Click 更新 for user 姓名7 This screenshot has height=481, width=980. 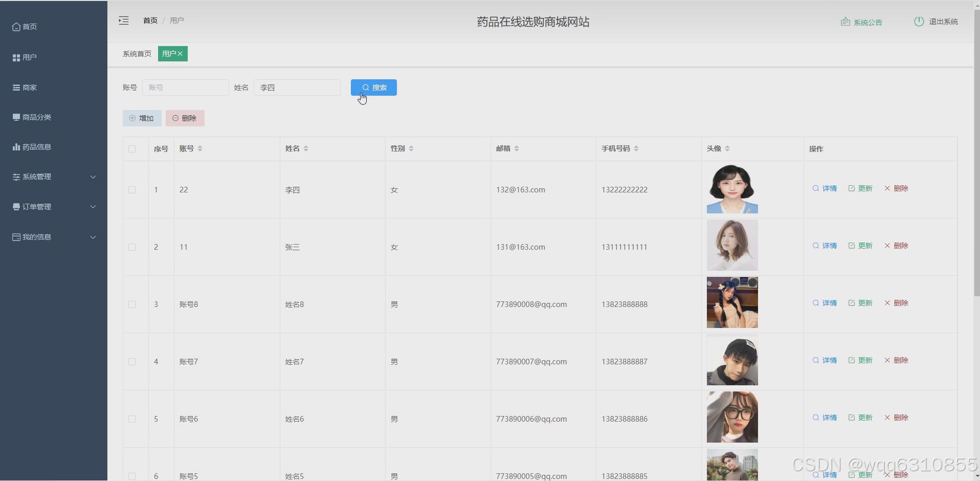pos(860,360)
